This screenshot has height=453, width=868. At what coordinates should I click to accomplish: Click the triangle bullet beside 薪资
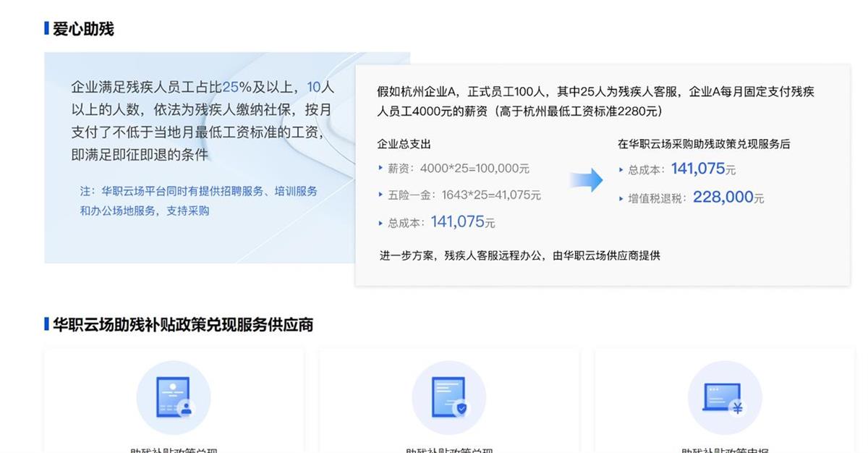pos(381,168)
